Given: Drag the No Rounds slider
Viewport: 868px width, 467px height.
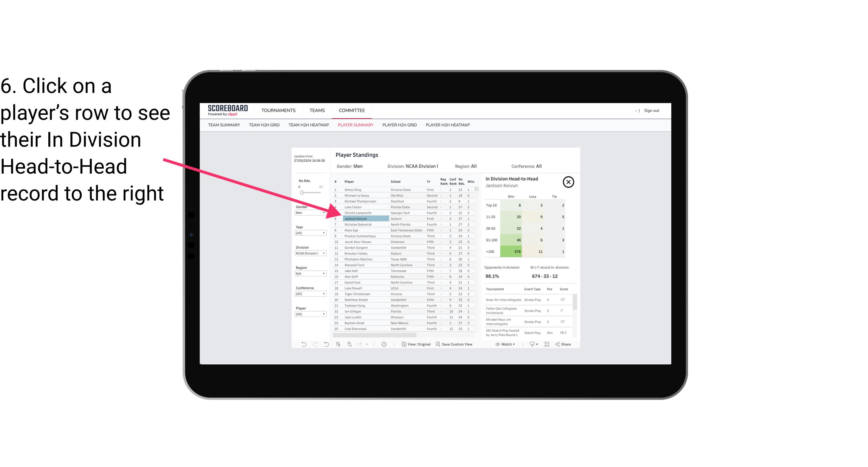Looking at the screenshot, I should click(x=301, y=193).
